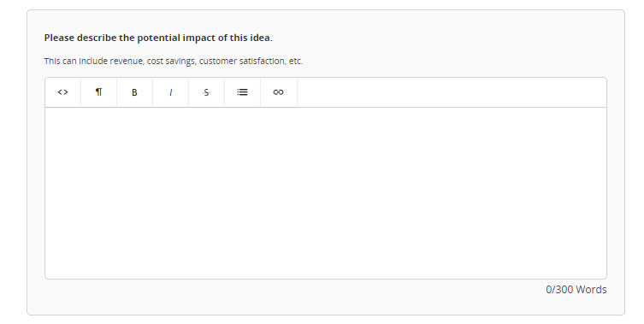Open the list options from the toolbar
The width and height of the screenshot is (644, 324).
pos(242,92)
